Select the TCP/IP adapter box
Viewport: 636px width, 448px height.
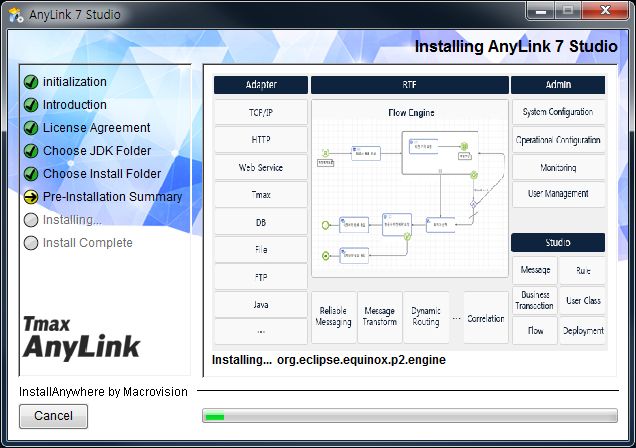(x=261, y=112)
